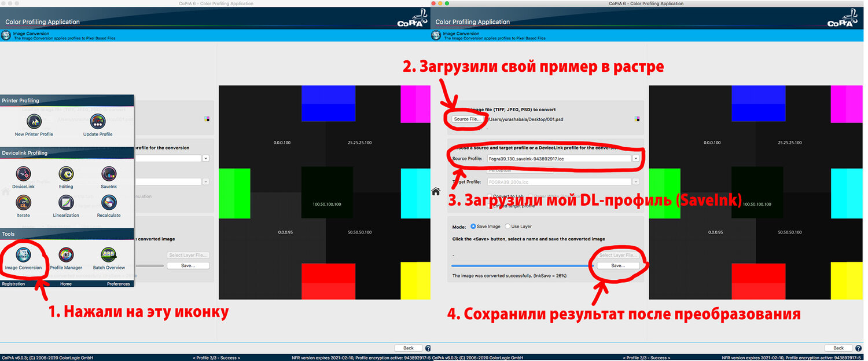
Task: Select the Use Layer radio button
Action: coord(507,227)
